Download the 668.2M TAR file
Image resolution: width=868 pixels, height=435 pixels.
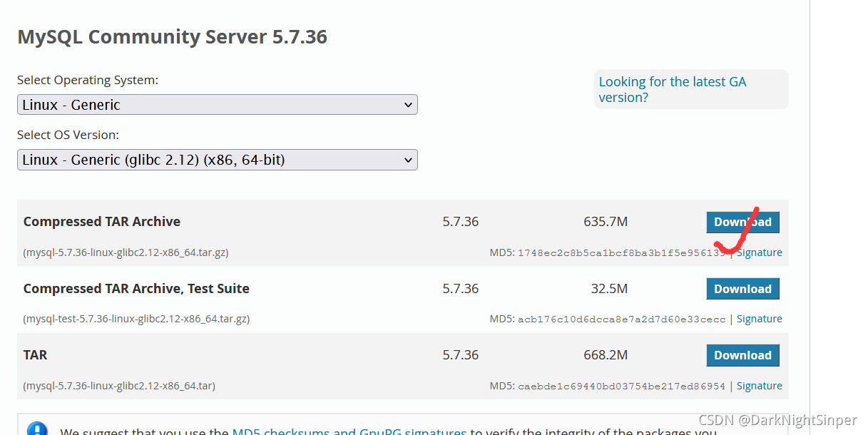point(742,355)
